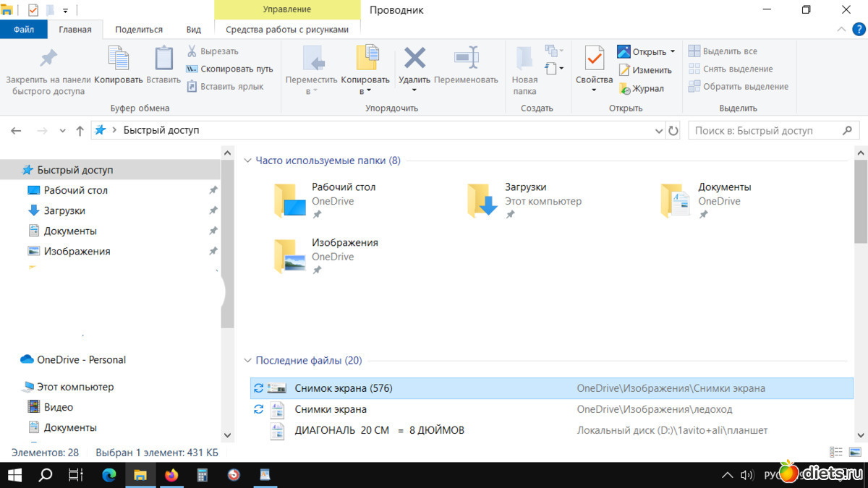868x488 pixels.
Task: Open the address bar history dropdown
Action: [658, 131]
